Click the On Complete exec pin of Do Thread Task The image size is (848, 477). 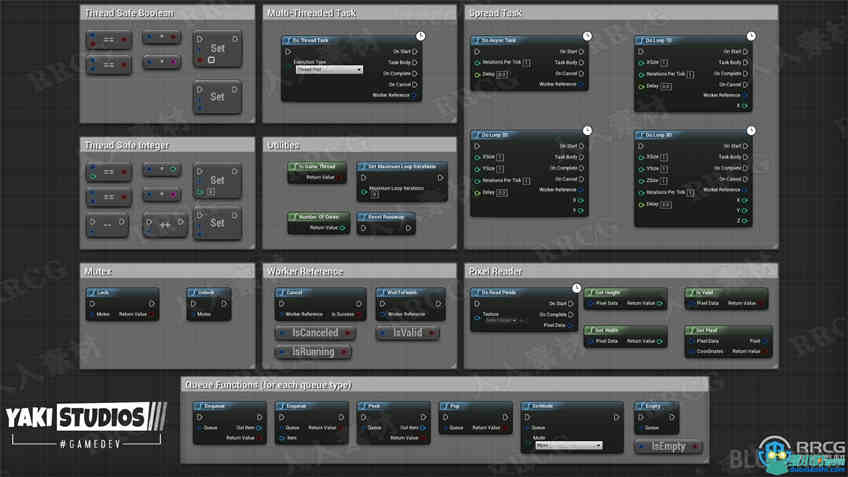click(x=415, y=73)
